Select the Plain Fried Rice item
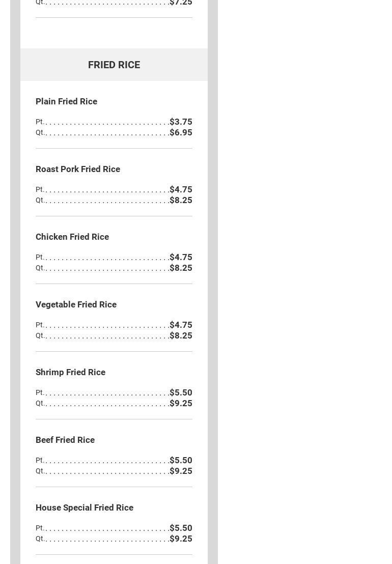 (x=66, y=101)
